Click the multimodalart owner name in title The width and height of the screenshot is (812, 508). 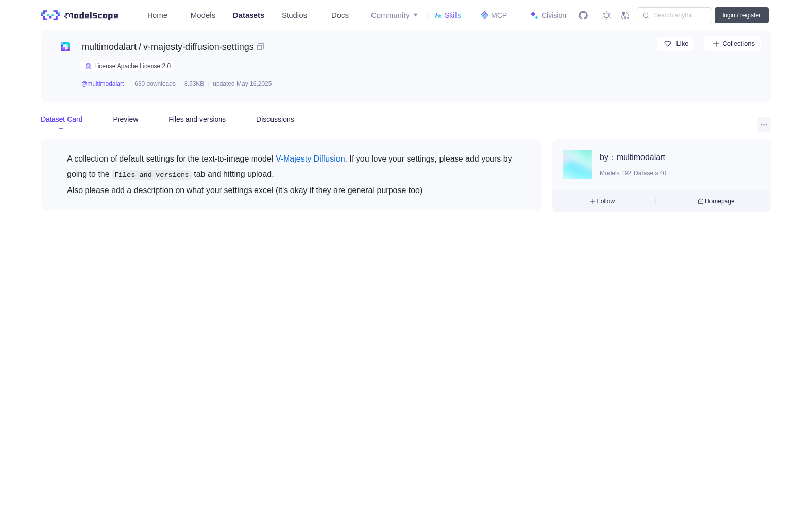click(x=109, y=47)
